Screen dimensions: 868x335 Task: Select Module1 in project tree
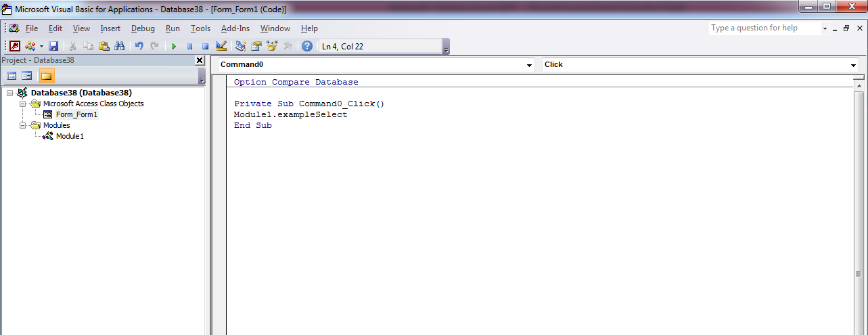[70, 136]
